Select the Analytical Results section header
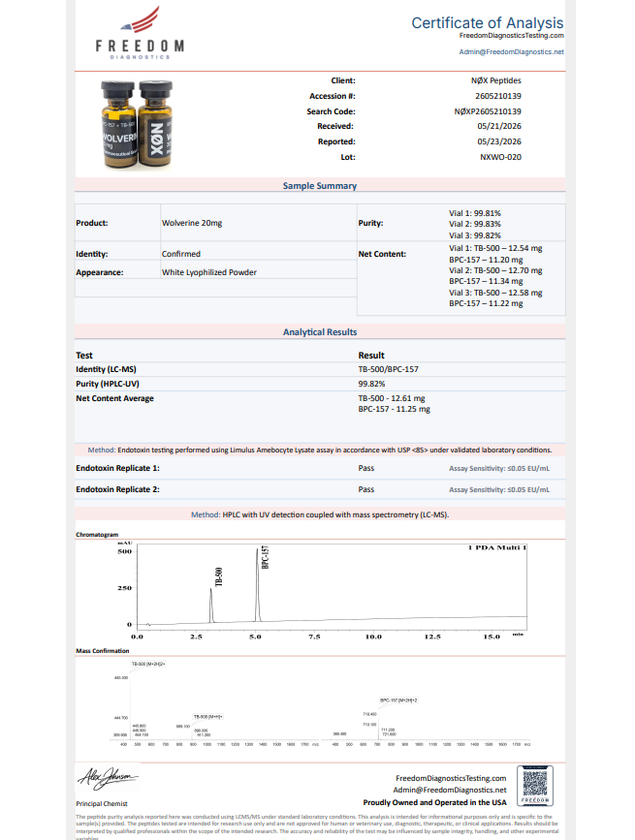The width and height of the screenshot is (635, 840). point(320,332)
